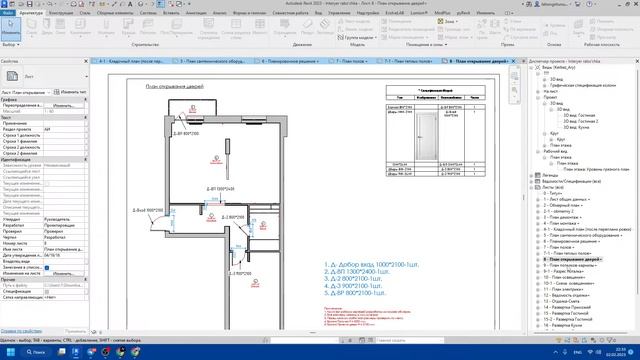Click the navigation wheel icon in view
The height and width of the screenshot is (360, 640).
tap(514, 76)
